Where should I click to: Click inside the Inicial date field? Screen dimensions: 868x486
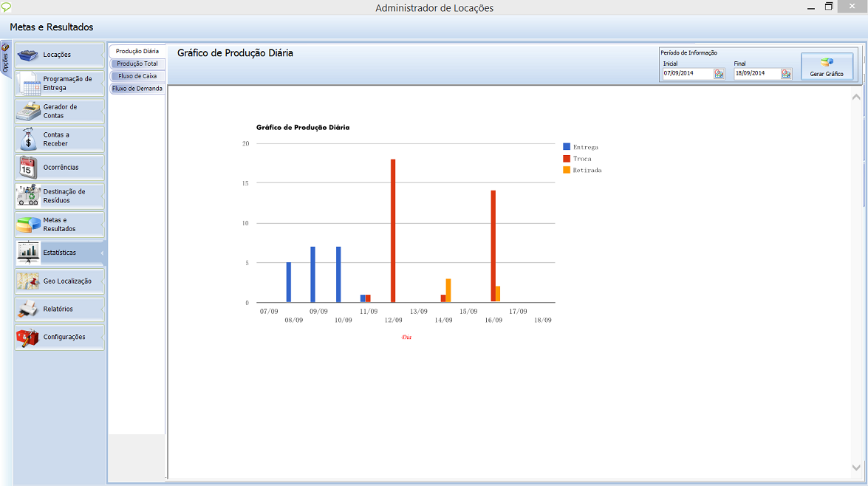click(x=687, y=74)
